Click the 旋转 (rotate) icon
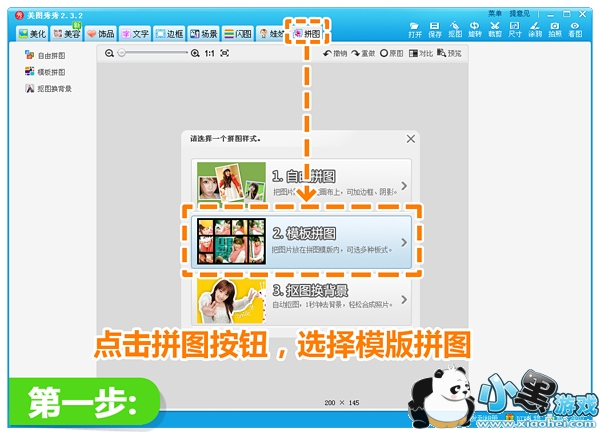Viewport: 600px width, 432px height. click(x=475, y=30)
